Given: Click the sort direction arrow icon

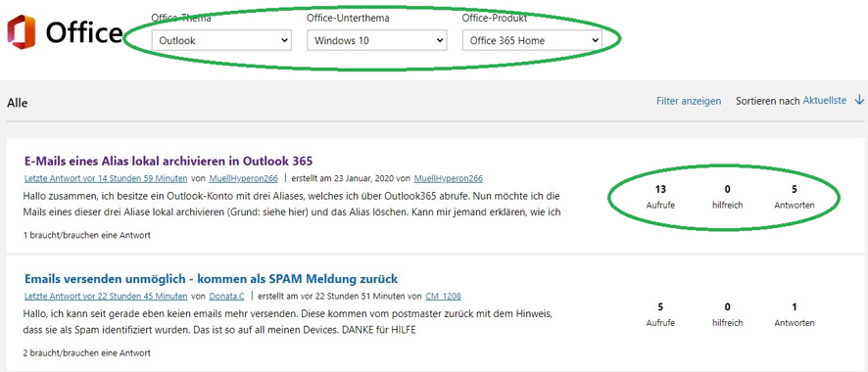Looking at the screenshot, I should 859,100.
